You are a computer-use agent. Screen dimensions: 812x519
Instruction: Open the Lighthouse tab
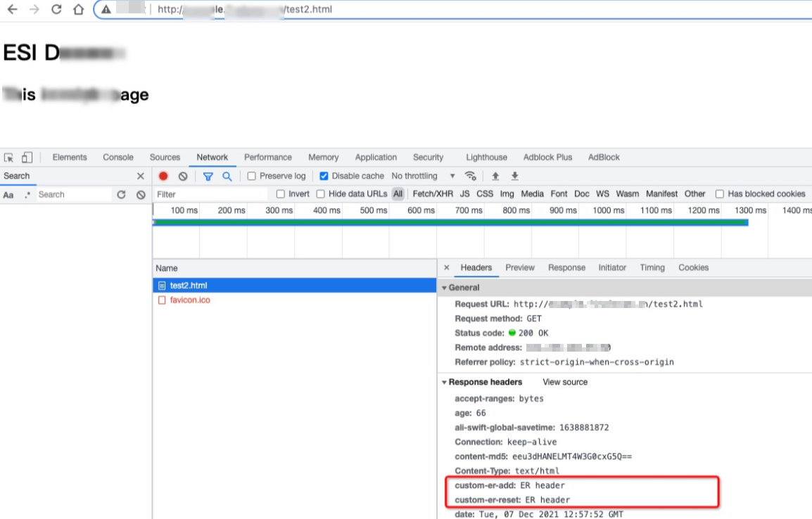pyautogui.click(x=486, y=158)
